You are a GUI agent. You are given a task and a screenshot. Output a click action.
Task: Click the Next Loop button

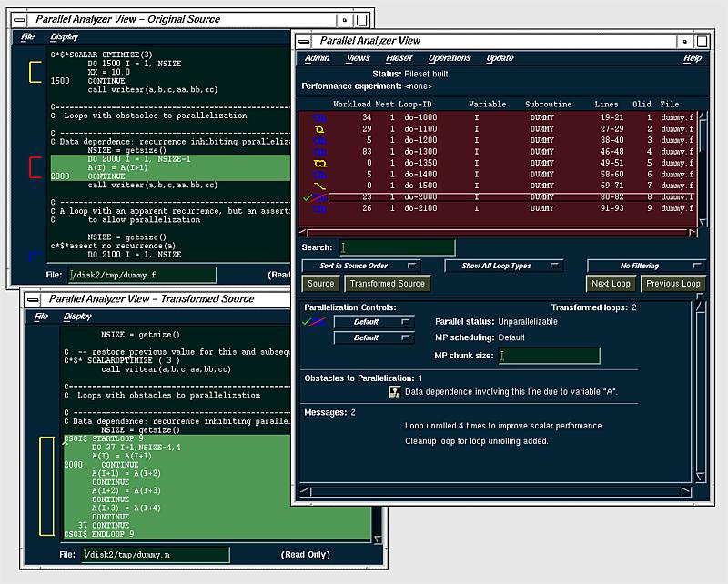point(611,284)
